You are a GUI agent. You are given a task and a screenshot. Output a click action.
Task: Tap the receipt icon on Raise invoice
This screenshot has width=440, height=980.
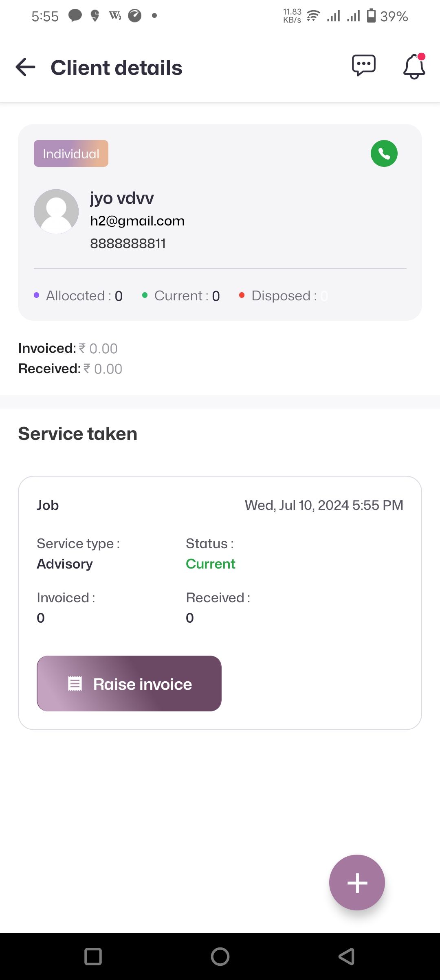click(x=75, y=684)
